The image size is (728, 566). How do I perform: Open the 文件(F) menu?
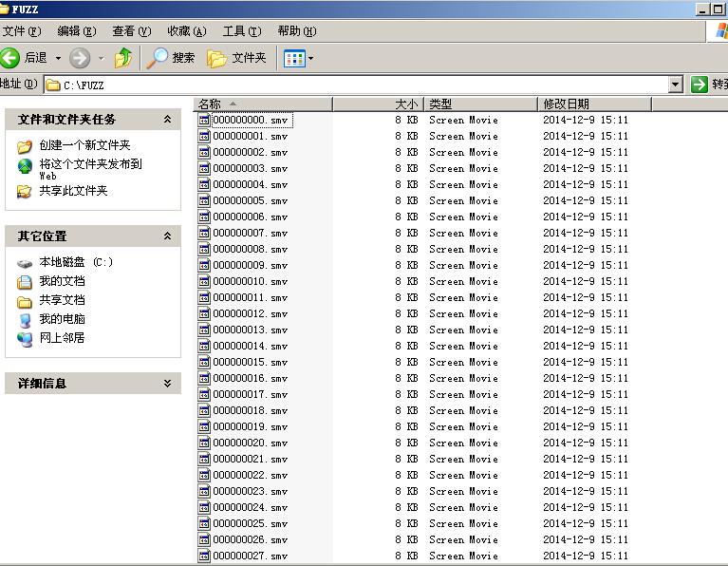(22, 31)
